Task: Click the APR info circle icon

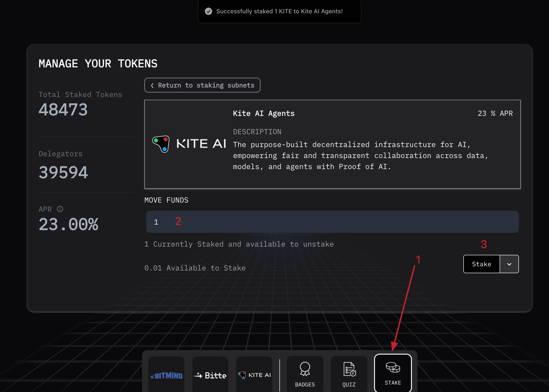Action: click(60, 209)
